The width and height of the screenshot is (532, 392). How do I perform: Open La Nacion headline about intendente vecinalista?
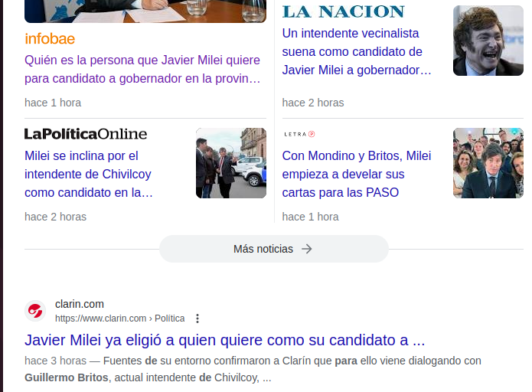tap(357, 51)
